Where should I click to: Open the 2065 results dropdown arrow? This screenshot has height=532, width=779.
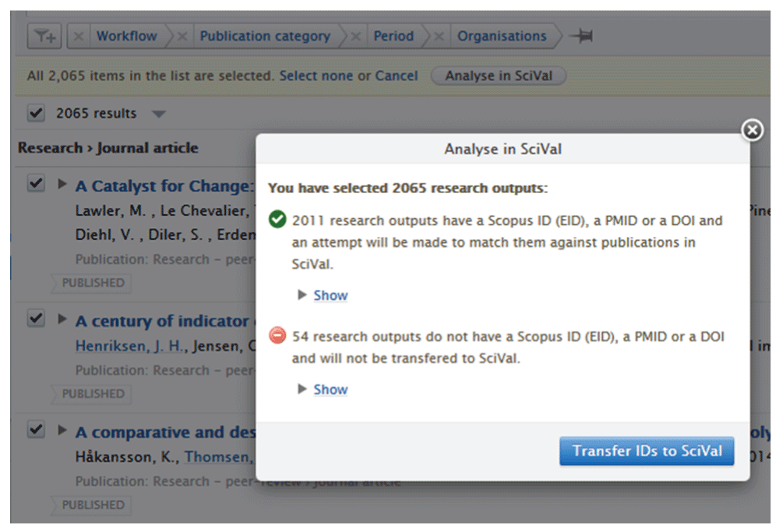point(159,115)
